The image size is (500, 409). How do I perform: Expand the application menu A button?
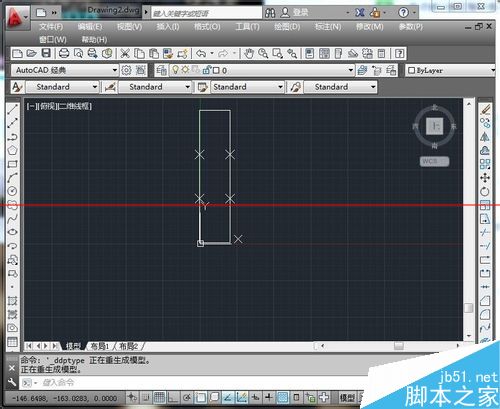tap(17, 17)
